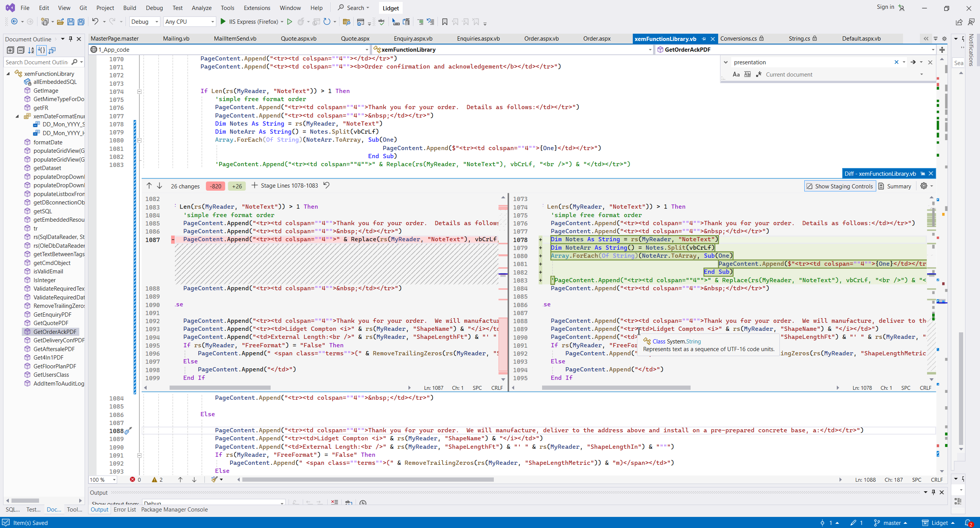Image resolution: width=980 pixels, height=528 pixels.
Task: Sort Document Outline items alphabetically
Action: point(31,50)
